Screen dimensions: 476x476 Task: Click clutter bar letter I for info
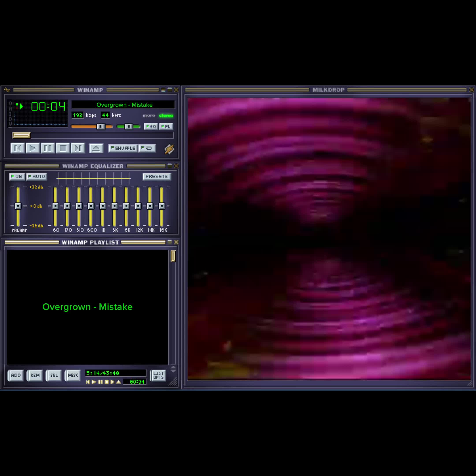[x=10, y=113]
